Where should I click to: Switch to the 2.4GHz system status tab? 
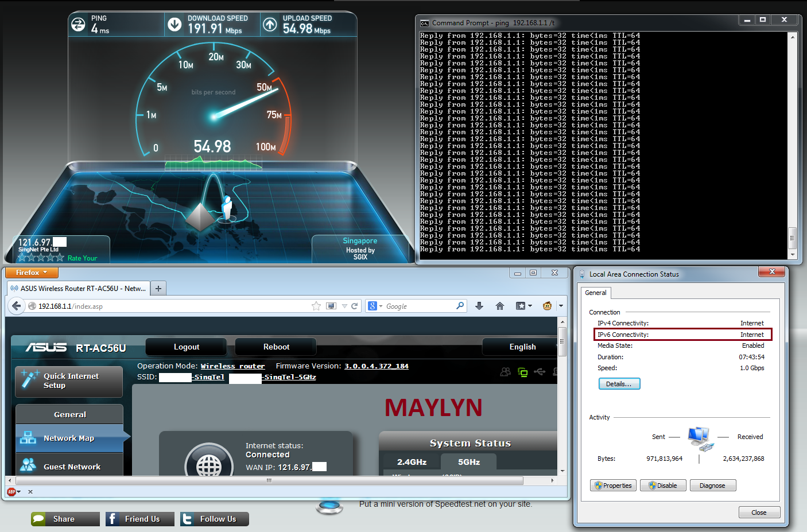[x=412, y=462]
